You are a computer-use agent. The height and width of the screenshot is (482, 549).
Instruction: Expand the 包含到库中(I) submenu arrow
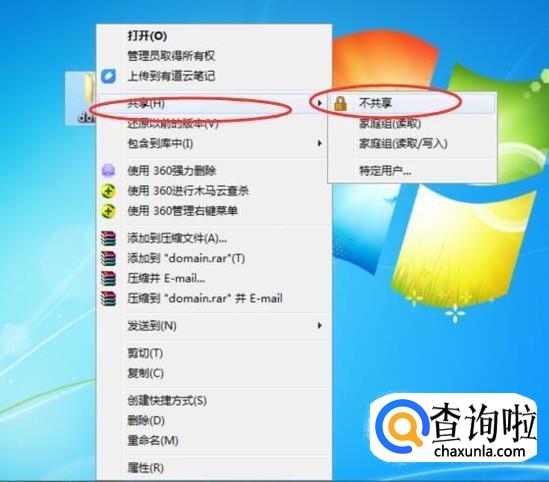(x=319, y=143)
